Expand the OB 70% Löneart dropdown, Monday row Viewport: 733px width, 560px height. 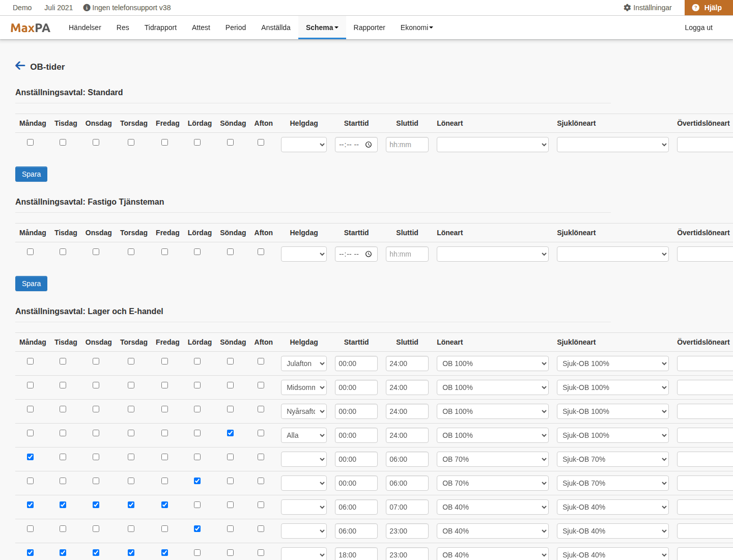tap(493, 459)
